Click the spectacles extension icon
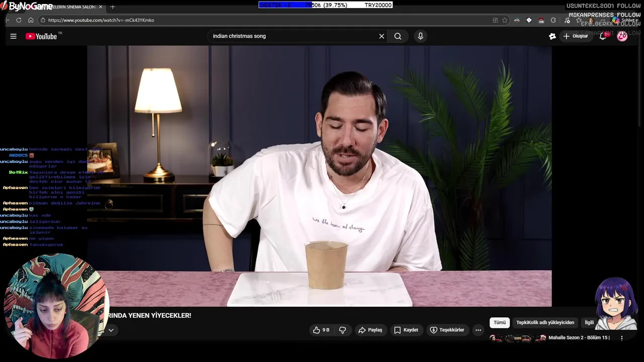The width and height of the screenshot is (644, 362). coord(517,20)
